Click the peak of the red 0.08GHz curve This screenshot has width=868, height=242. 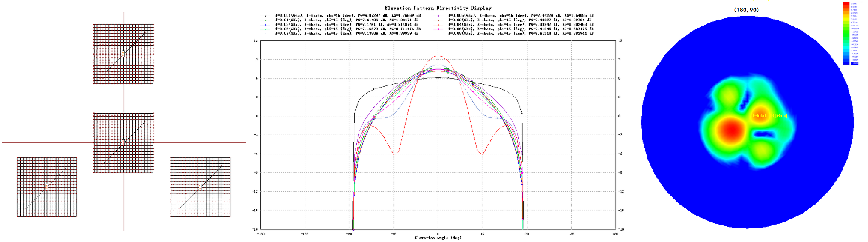click(438, 56)
